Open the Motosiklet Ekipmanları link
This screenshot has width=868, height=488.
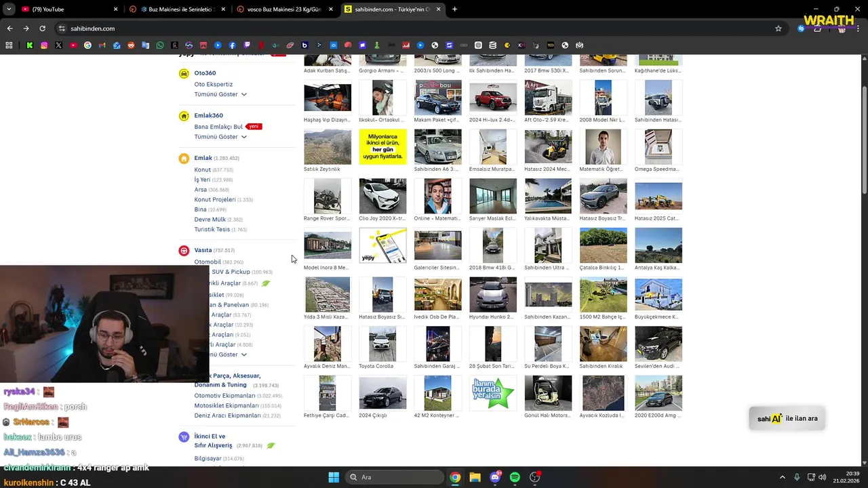click(226, 406)
